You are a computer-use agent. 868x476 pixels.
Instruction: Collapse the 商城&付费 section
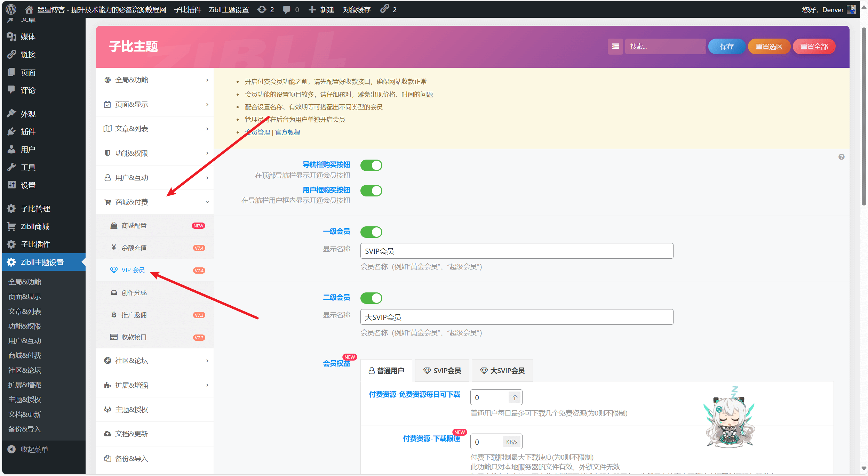pos(155,202)
